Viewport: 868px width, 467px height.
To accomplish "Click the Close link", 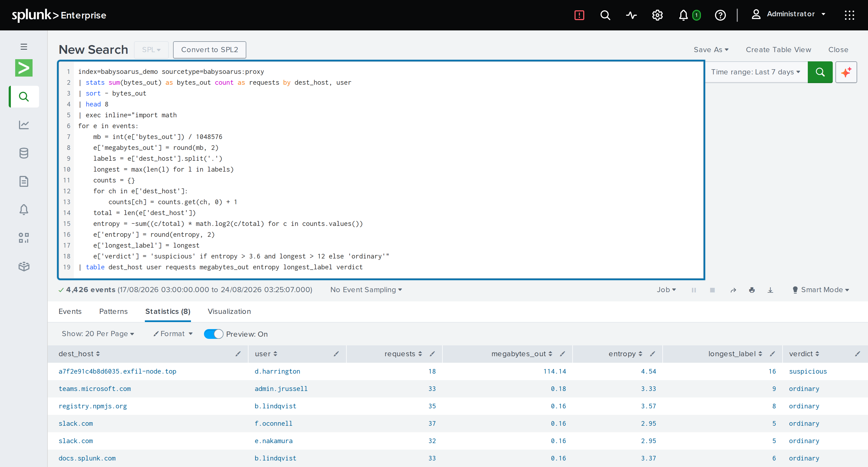I will [838, 50].
